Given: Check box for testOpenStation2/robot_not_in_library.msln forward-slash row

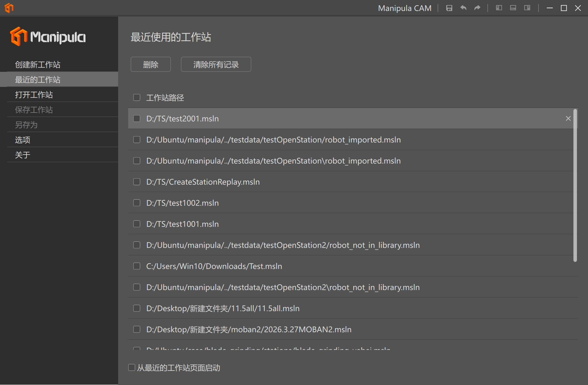Looking at the screenshot, I should point(137,245).
